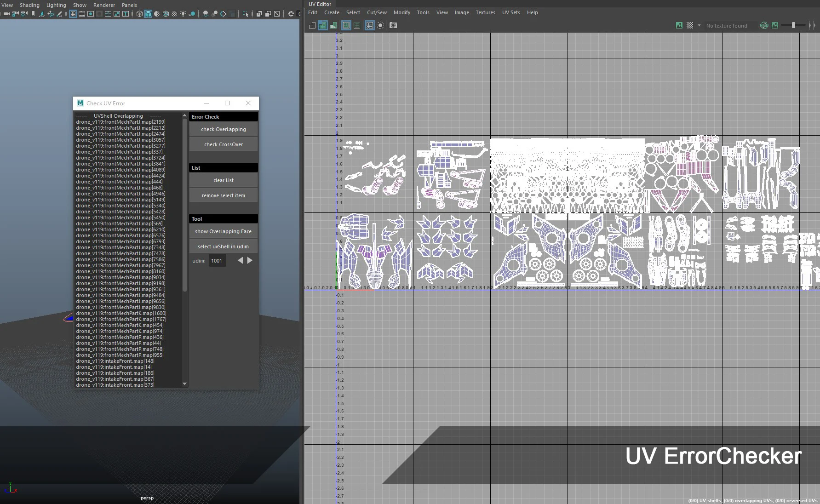This screenshot has height=504, width=820.
Task: Click the check CrossOver button
Action: 224,144
